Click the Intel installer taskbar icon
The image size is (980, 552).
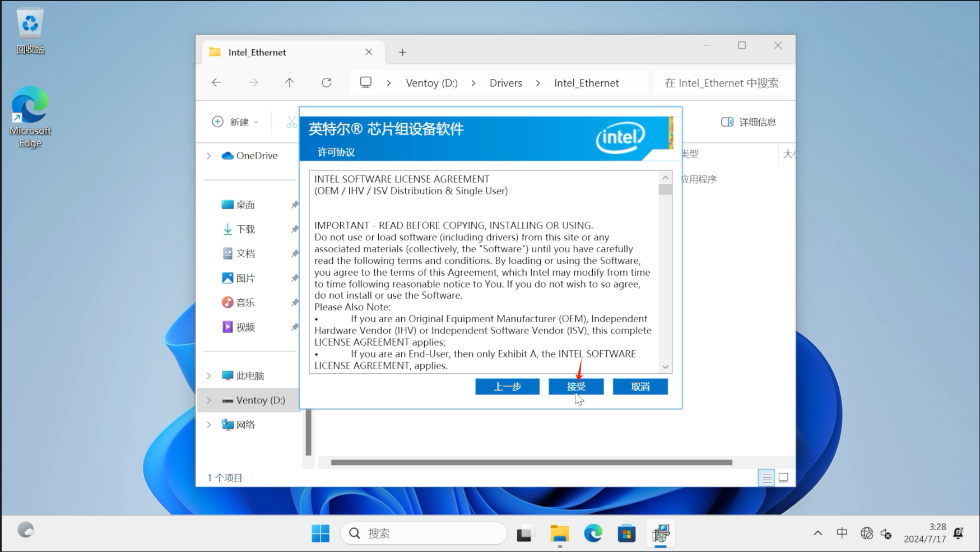661,534
